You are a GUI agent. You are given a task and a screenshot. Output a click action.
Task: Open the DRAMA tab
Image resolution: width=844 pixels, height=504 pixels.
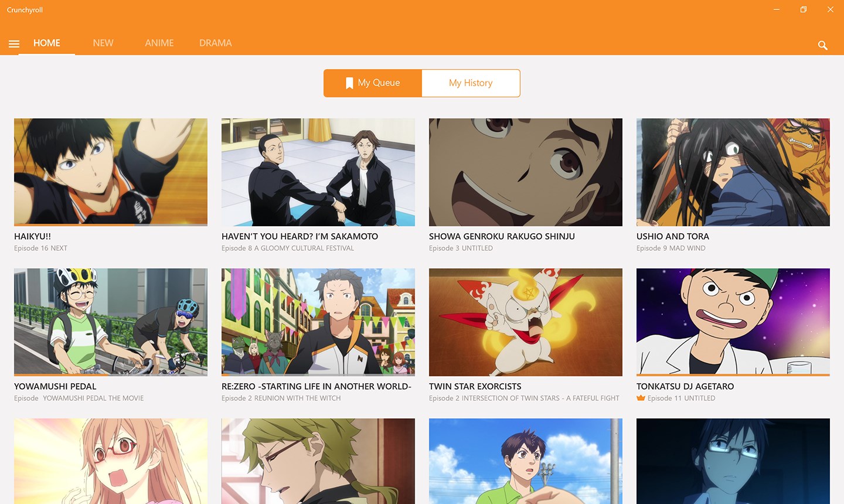coord(215,43)
